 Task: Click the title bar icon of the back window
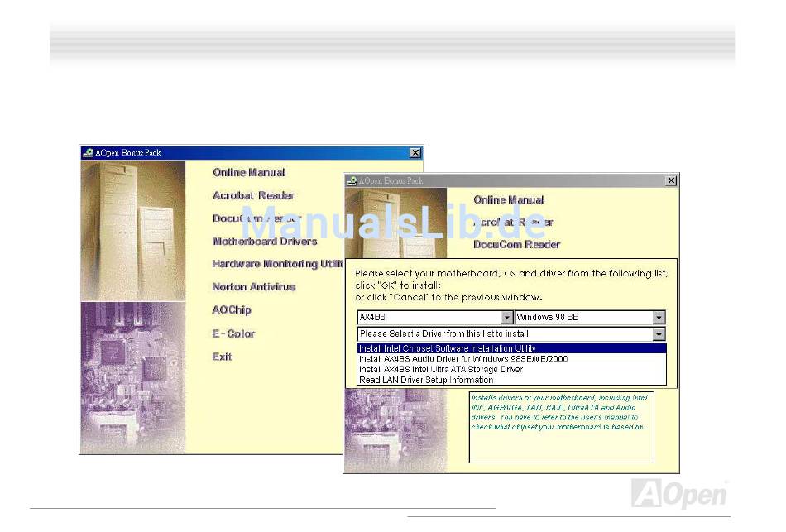[x=87, y=153]
